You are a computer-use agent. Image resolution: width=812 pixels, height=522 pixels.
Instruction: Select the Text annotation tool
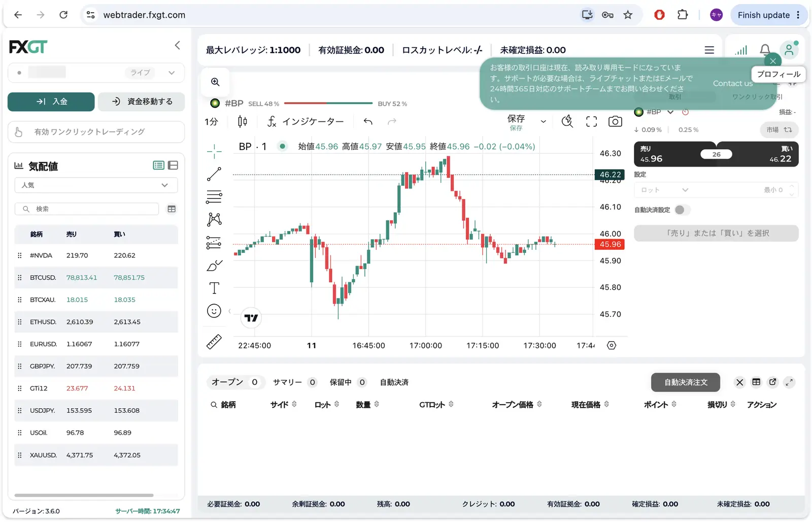point(214,288)
